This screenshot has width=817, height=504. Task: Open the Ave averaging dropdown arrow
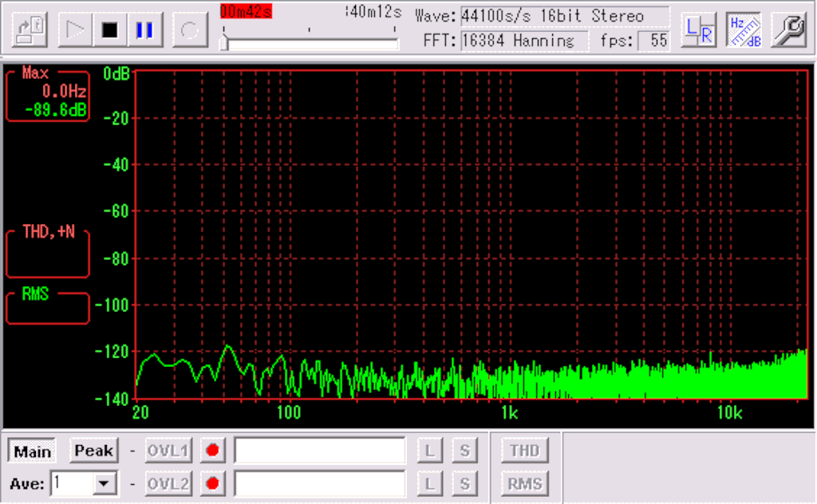(x=105, y=484)
